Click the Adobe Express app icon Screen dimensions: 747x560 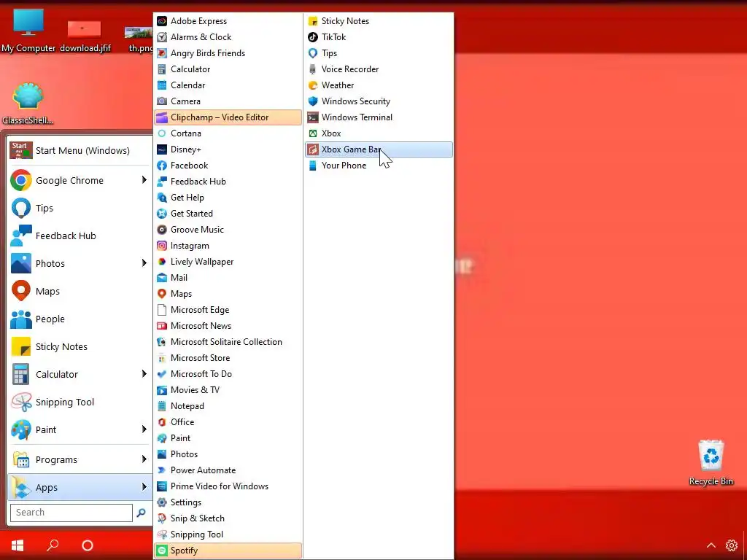[162, 21]
